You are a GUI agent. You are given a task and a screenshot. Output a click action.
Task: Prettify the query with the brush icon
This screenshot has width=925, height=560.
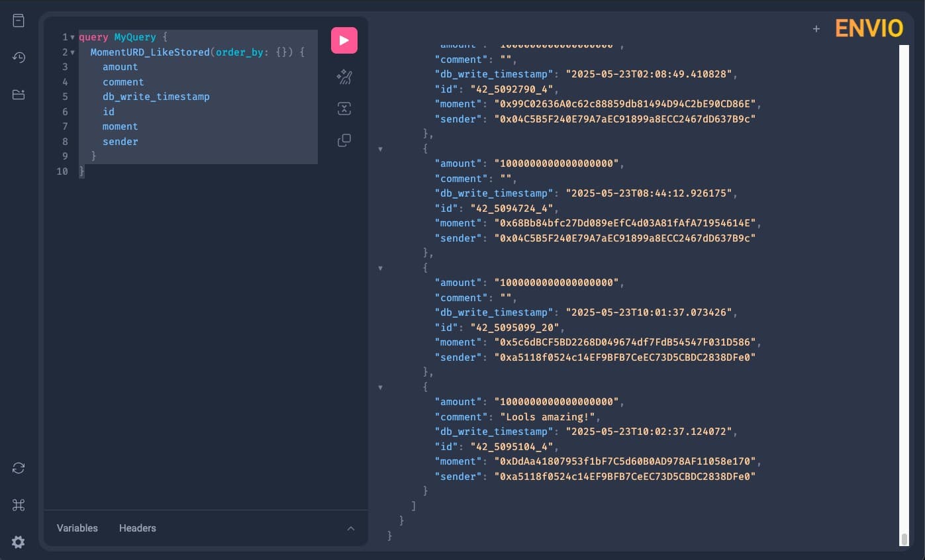click(344, 77)
